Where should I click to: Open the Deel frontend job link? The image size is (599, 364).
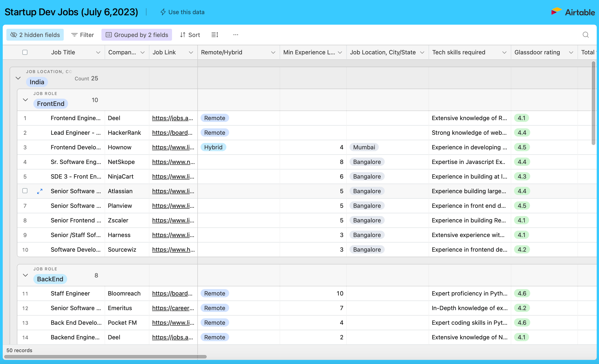[x=172, y=118]
